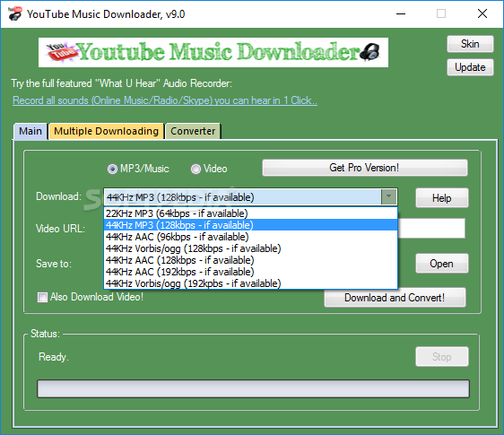Click the Update button
The width and height of the screenshot is (504, 435).
[x=470, y=67]
